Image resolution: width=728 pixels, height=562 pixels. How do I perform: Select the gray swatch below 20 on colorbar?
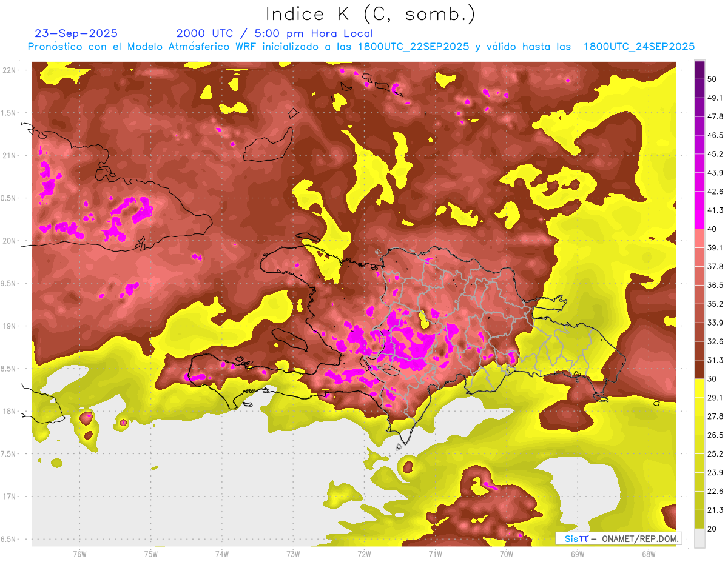(699, 538)
